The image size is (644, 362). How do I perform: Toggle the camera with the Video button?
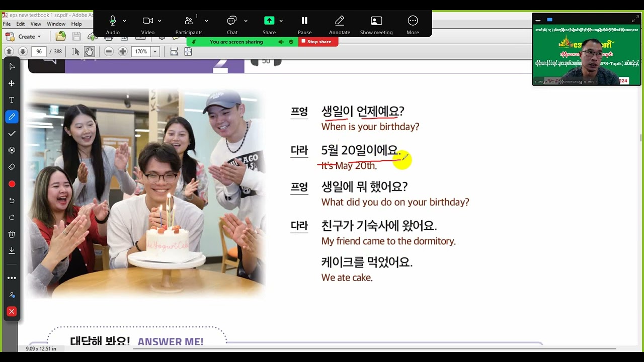pyautogui.click(x=148, y=24)
